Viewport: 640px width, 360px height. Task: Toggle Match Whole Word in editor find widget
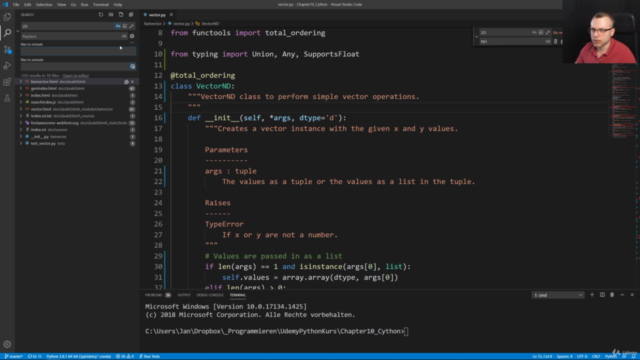click(x=541, y=32)
